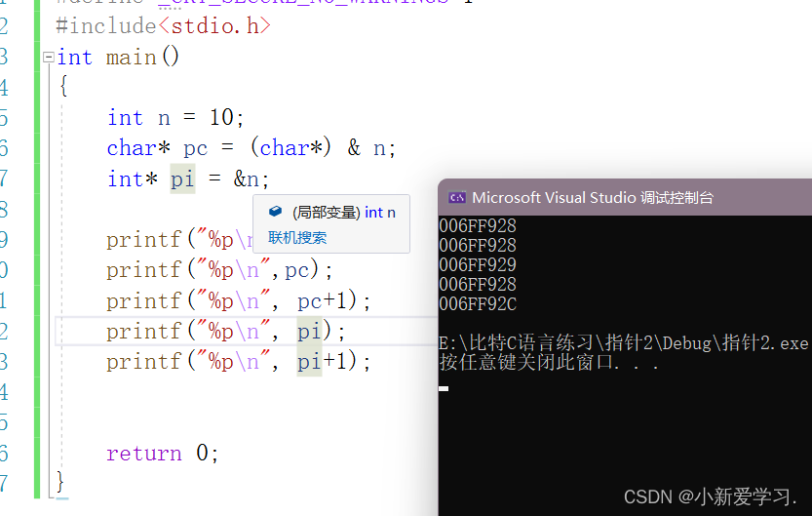Click the 'return 0;' statement
The image size is (812, 516).
pos(163,454)
